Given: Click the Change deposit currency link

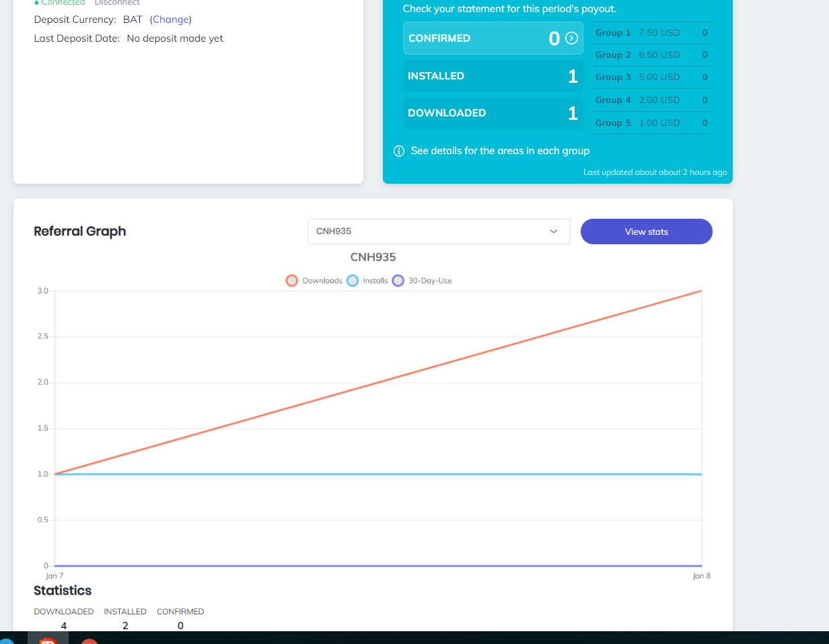Looking at the screenshot, I should (x=171, y=20).
